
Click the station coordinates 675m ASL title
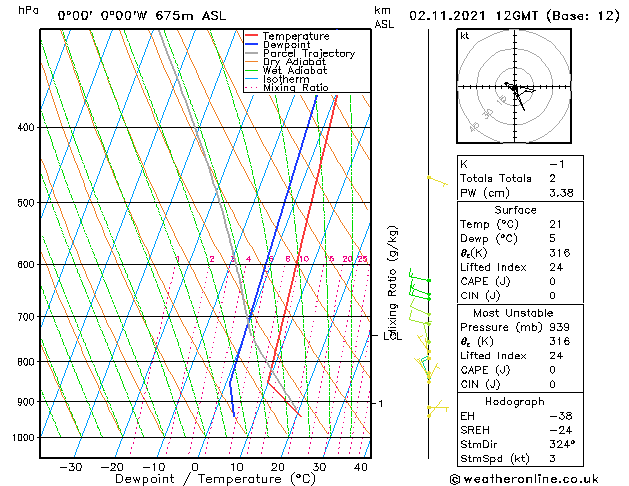click(x=142, y=16)
